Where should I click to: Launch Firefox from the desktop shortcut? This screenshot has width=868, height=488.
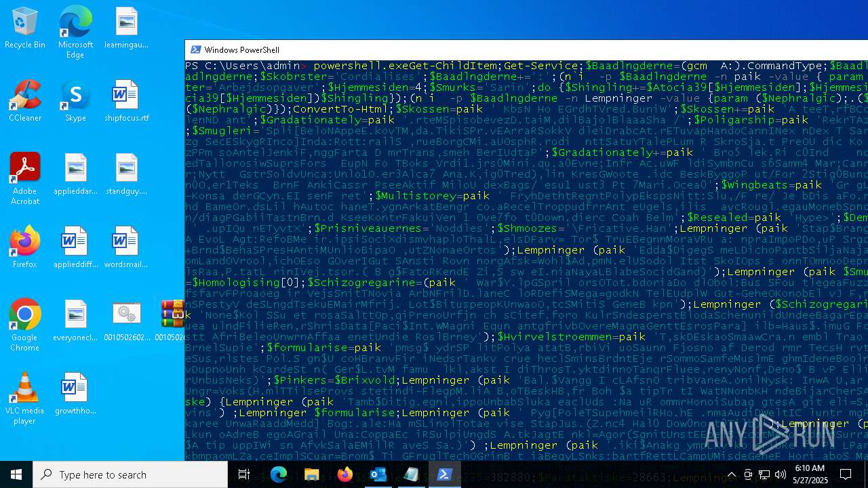click(25, 248)
